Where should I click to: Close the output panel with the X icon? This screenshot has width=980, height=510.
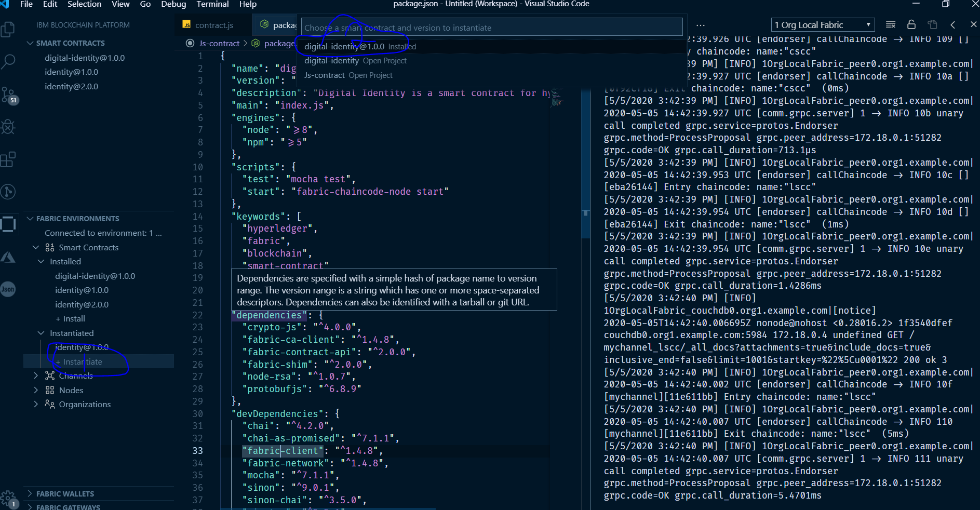coord(973,24)
